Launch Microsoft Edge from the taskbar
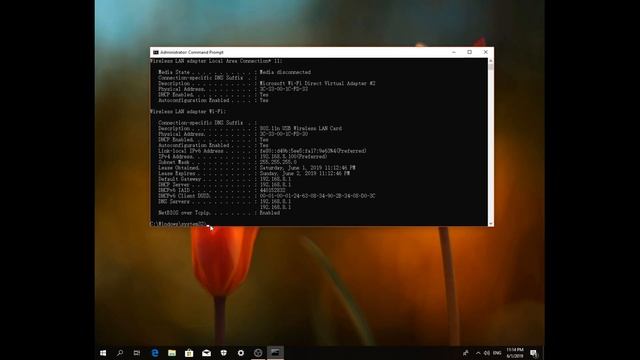Image resolution: width=640 pixels, height=360 pixels. point(155,353)
